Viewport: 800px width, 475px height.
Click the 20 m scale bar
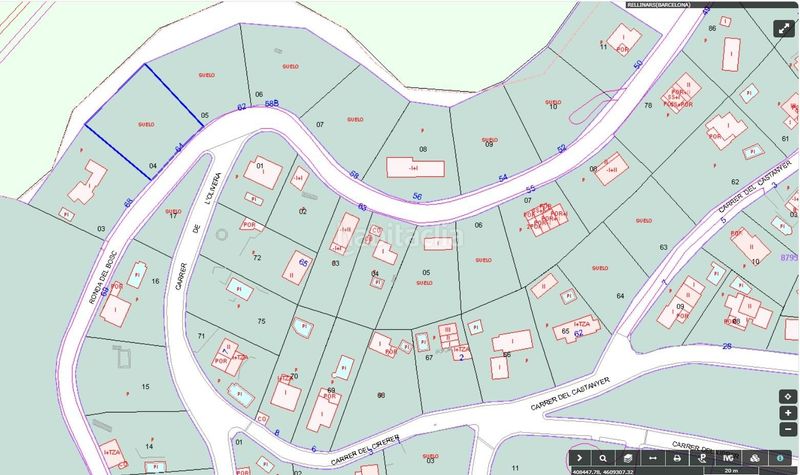[731, 471]
